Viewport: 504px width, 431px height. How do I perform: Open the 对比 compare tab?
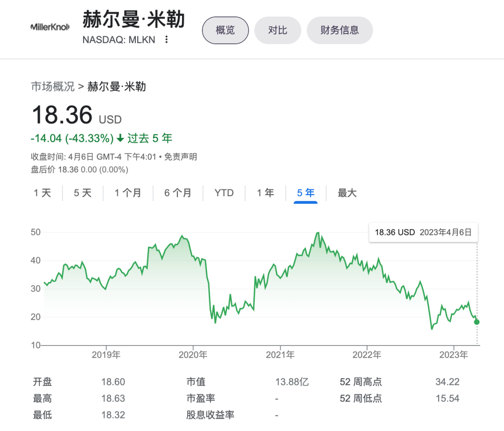point(278,30)
